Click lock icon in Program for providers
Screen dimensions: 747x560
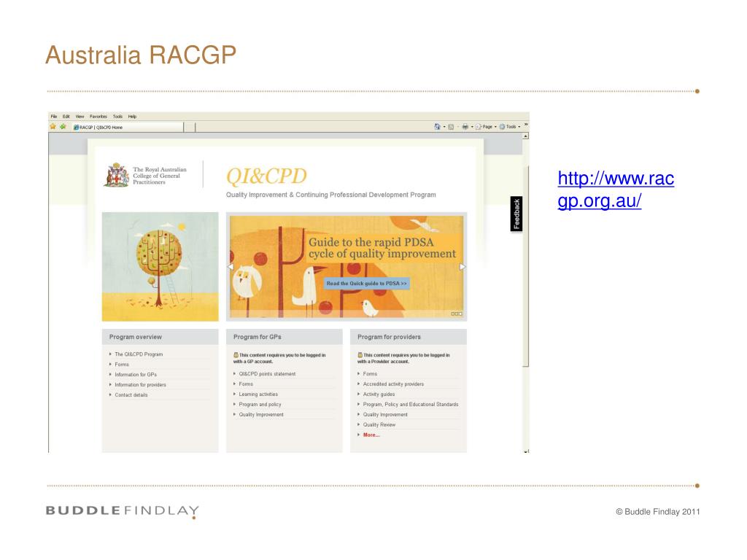click(360, 355)
